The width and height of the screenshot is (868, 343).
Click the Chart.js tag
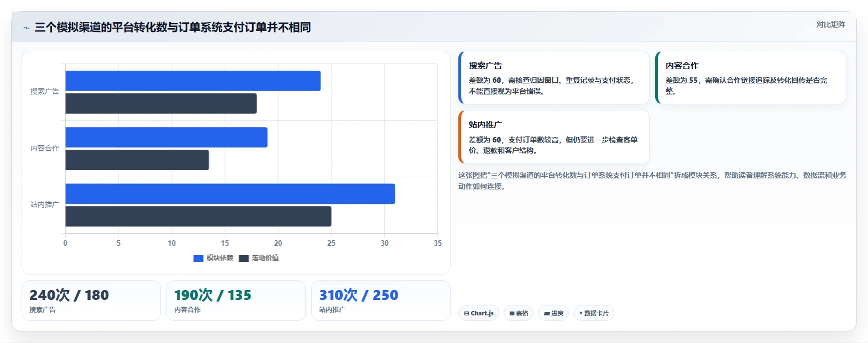pos(479,313)
